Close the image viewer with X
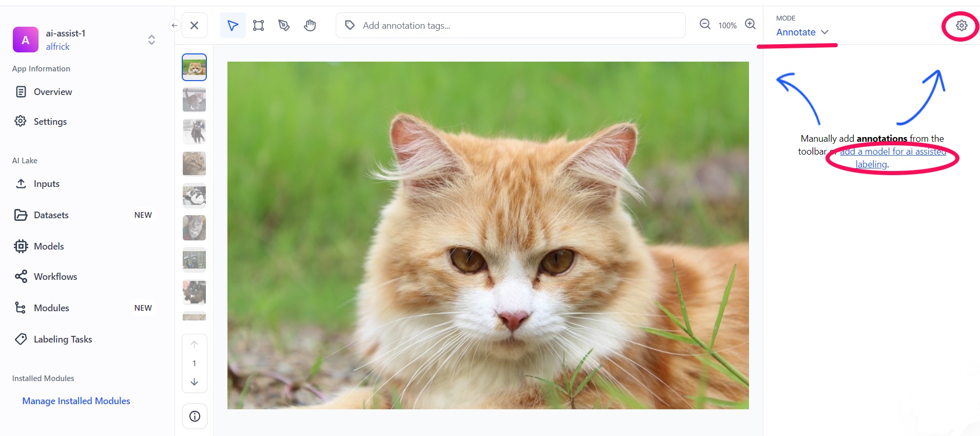980x436 pixels. pyautogui.click(x=195, y=26)
